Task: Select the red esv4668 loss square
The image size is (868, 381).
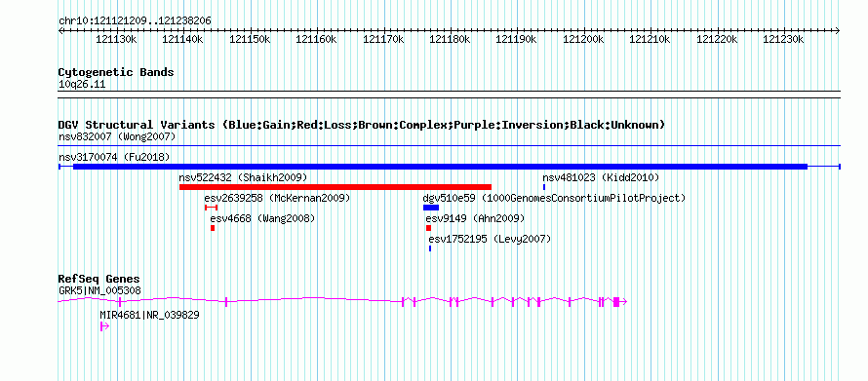Action: pos(213,228)
